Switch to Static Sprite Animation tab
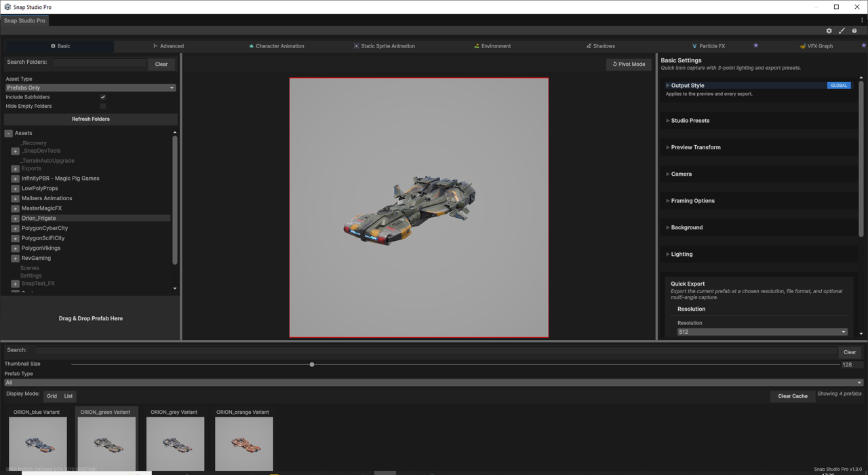The height and width of the screenshot is (475, 868). (x=384, y=46)
